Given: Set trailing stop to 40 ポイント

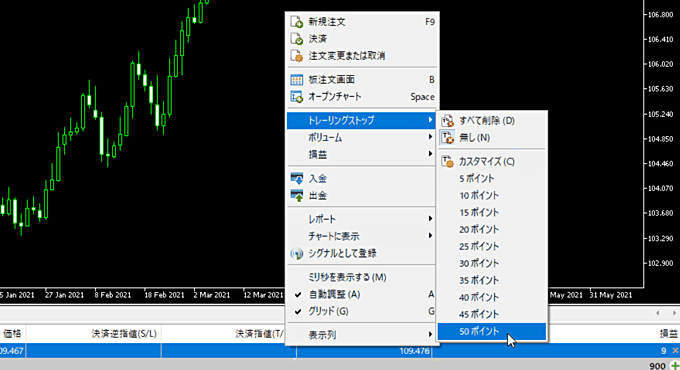Looking at the screenshot, I should coord(492,297).
